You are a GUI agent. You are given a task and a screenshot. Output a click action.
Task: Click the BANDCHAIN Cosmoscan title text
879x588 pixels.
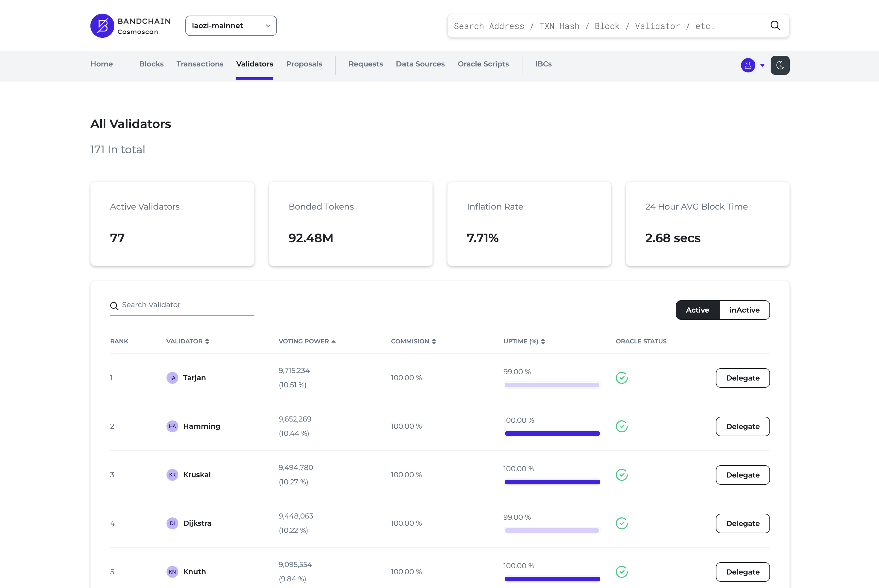coord(144,26)
